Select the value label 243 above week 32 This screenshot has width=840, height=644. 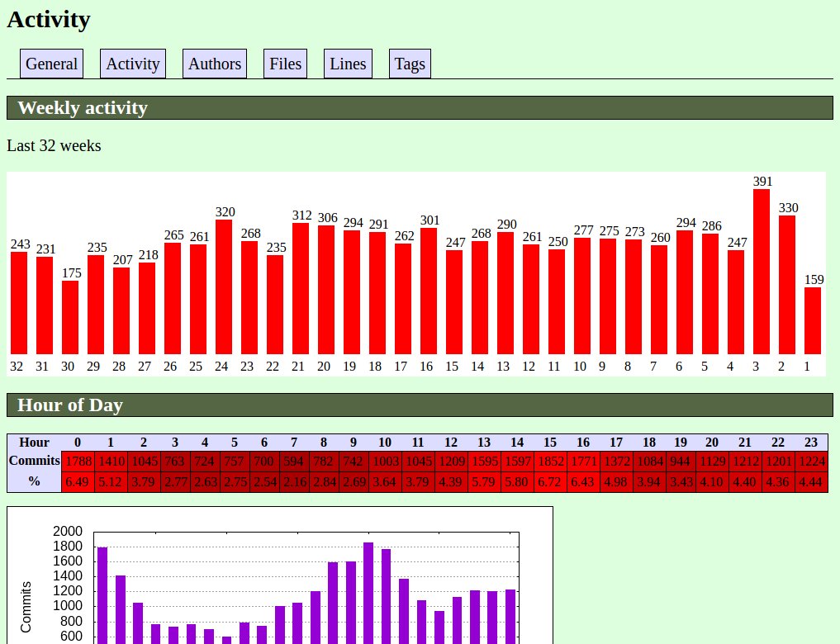(21, 244)
